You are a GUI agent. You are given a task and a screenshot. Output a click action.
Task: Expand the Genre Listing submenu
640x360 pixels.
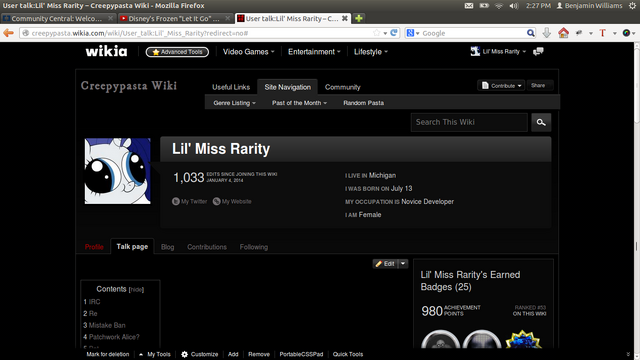tap(234, 103)
